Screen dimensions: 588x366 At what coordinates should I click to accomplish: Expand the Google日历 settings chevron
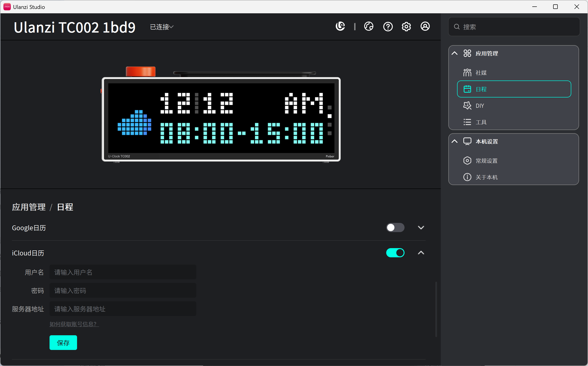[421, 227]
